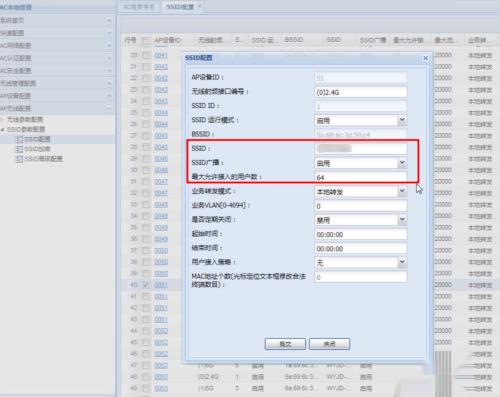
Task: Open the SSID配置 tree item
Action: 37,139
